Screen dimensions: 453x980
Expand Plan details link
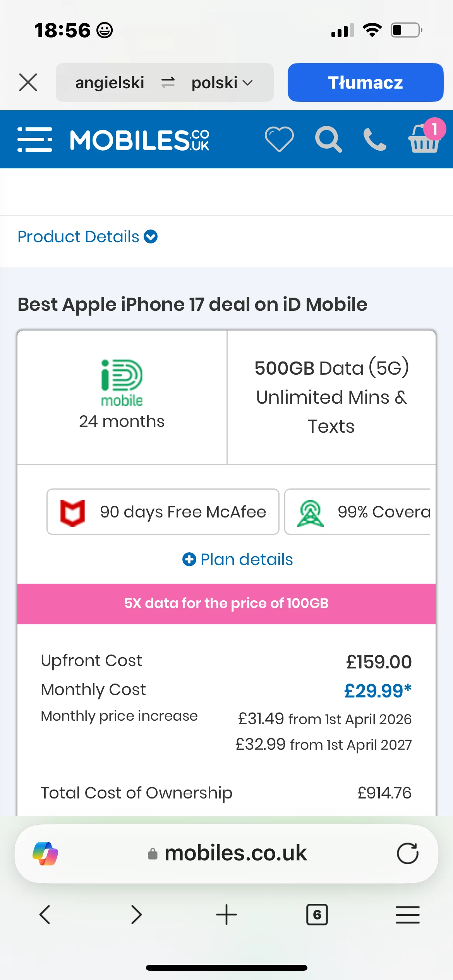coord(238,560)
